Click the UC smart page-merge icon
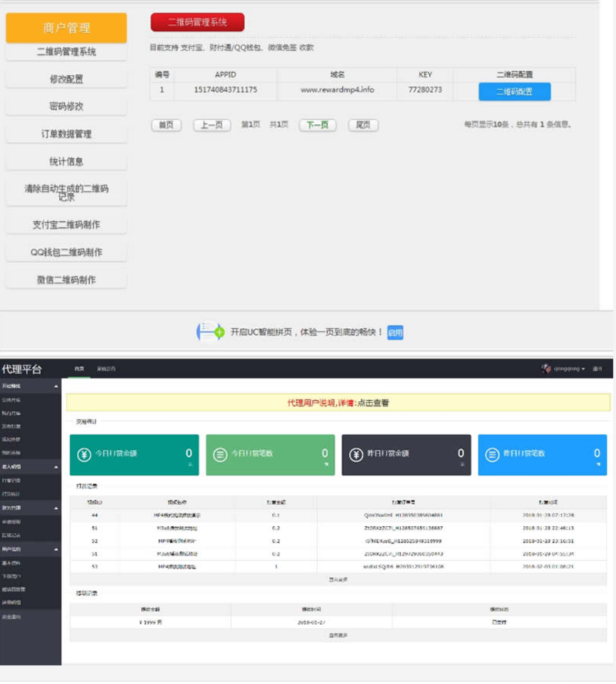This screenshot has height=684, width=616. 210,332
